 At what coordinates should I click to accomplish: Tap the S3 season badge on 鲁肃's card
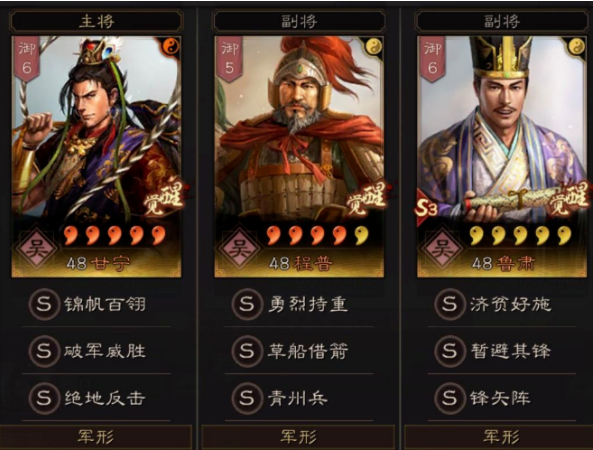(x=425, y=208)
